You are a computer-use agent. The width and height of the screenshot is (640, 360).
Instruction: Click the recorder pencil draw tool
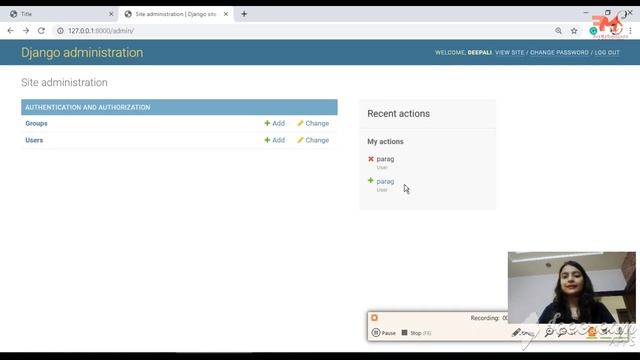pos(516,333)
